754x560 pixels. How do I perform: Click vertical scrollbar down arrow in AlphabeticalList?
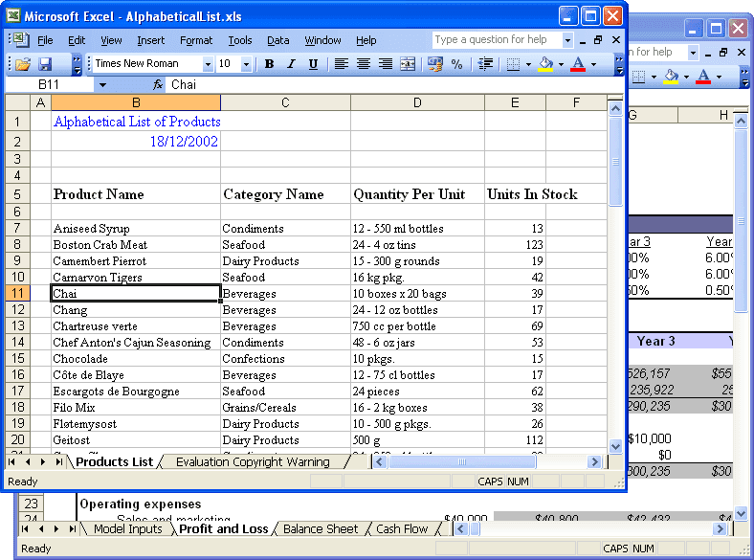tap(615, 446)
